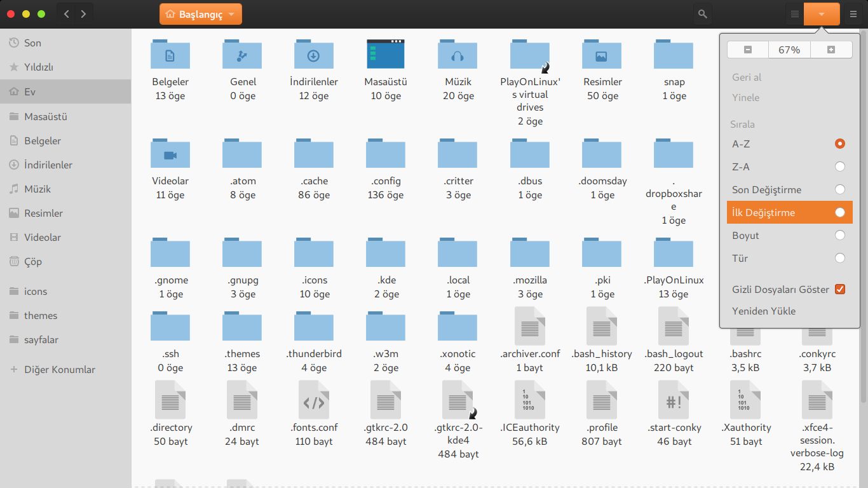Open sayfalar bookmark in sidebar
Image resolution: width=868 pixels, height=488 pixels.
tap(65, 340)
